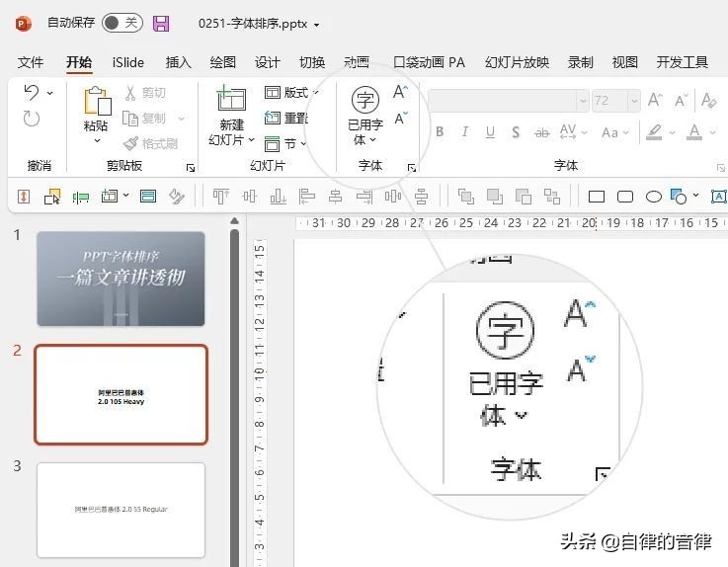Screen dimensions: 728x567
Task: Switch to the Slide Show (幻灯片放映) tab
Action: [517, 62]
